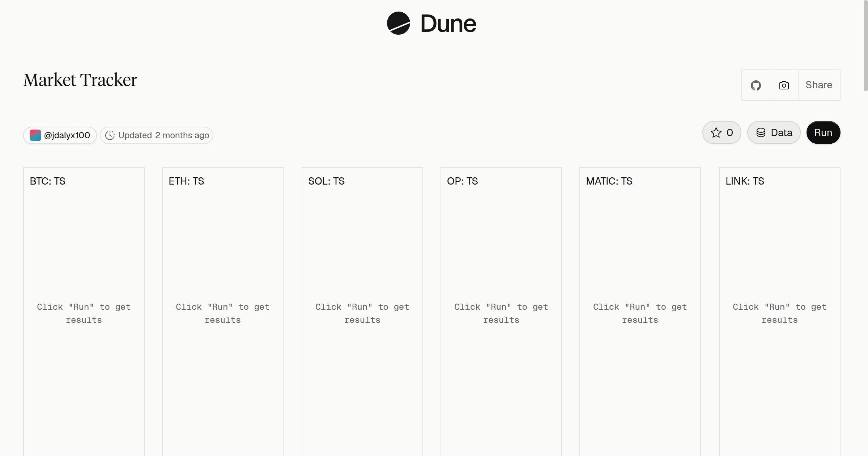The width and height of the screenshot is (868, 456).
Task: Open the MATIC: TS panel title
Action: (x=609, y=181)
